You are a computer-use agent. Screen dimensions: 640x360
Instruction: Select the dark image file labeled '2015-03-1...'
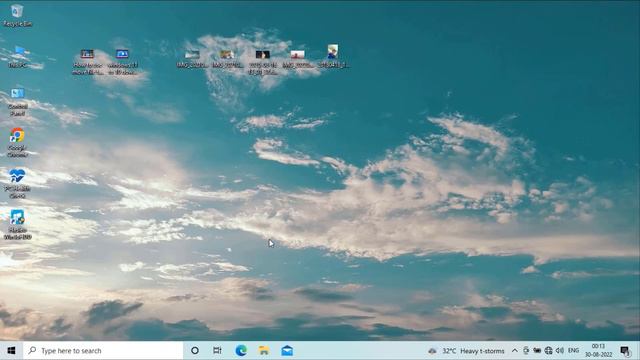point(263,62)
